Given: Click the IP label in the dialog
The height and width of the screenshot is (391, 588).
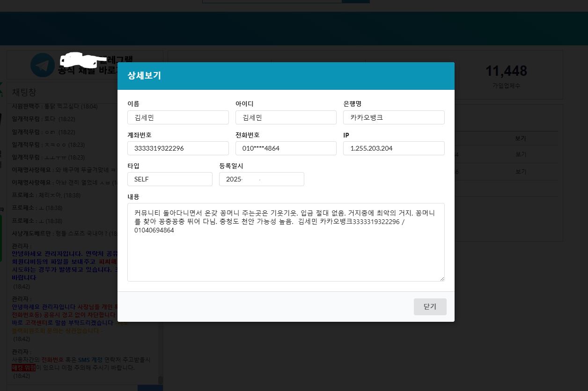Looking at the screenshot, I should pyautogui.click(x=346, y=135).
